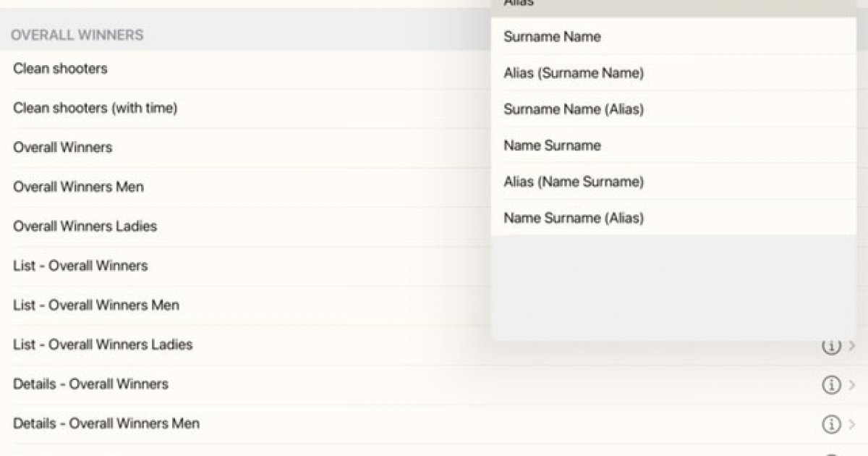Image resolution: width=868 pixels, height=456 pixels.
Task: Open the Clean shooters report
Action: pyautogui.click(x=60, y=69)
